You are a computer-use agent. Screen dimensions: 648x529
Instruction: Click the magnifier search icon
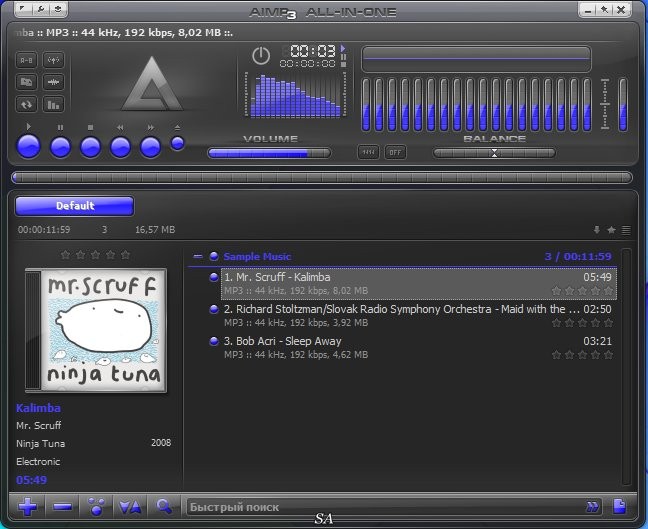point(164,506)
